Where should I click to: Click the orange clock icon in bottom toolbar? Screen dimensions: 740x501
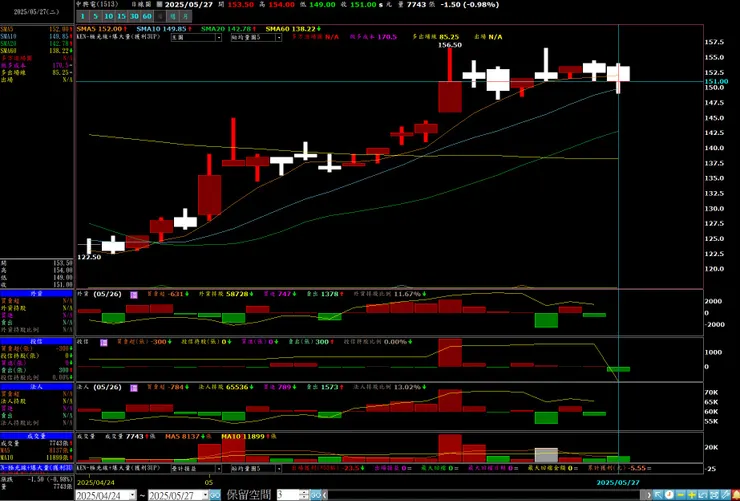[669, 495]
